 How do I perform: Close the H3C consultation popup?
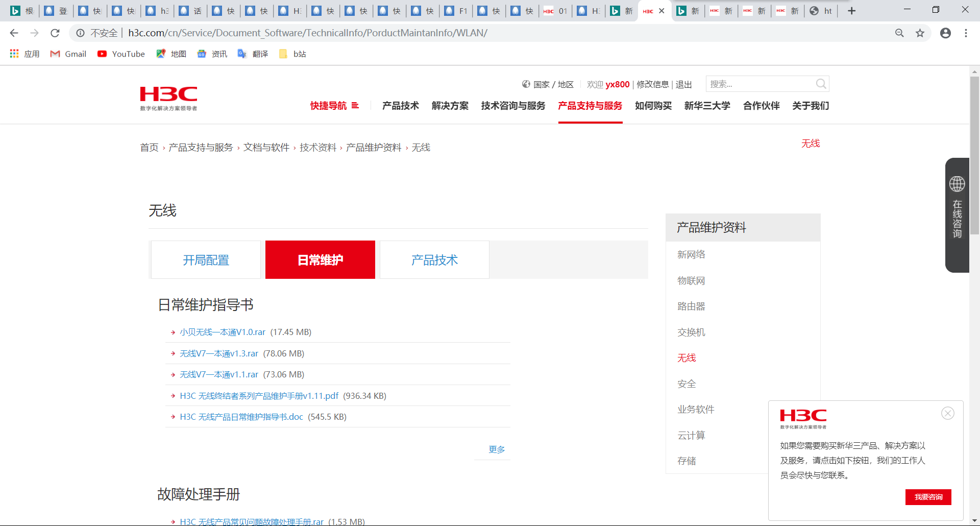click(948, 413)
